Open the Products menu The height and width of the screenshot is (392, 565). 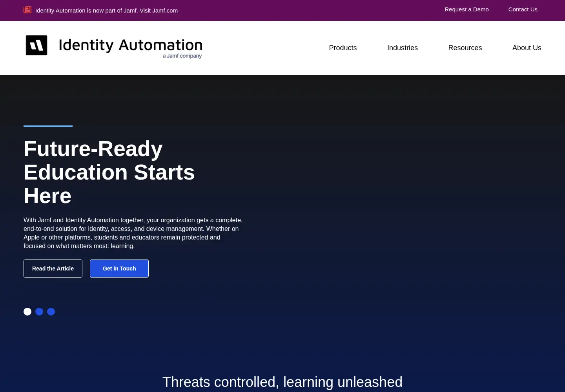click(x=343, y=48)
